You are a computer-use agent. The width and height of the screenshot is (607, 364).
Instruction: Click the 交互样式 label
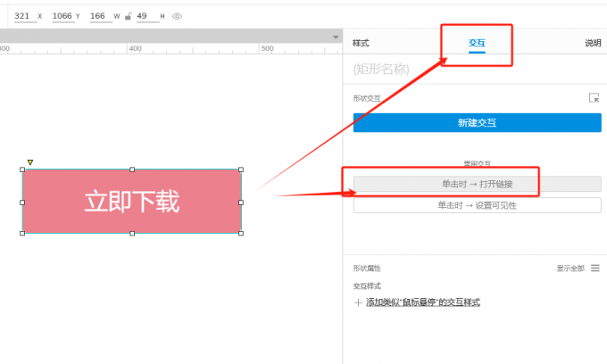pyautogui.click(x=367, y=285)
